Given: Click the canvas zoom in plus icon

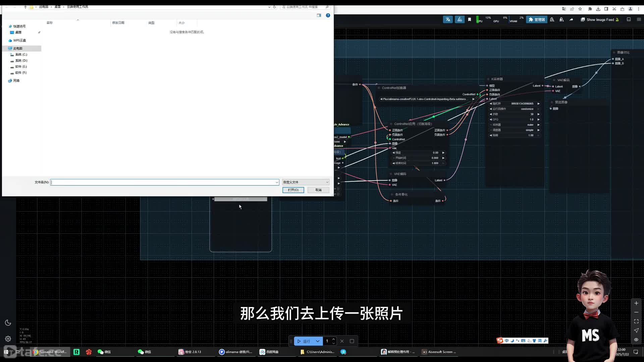Looking at the screenshot, I should click(636, 303).
